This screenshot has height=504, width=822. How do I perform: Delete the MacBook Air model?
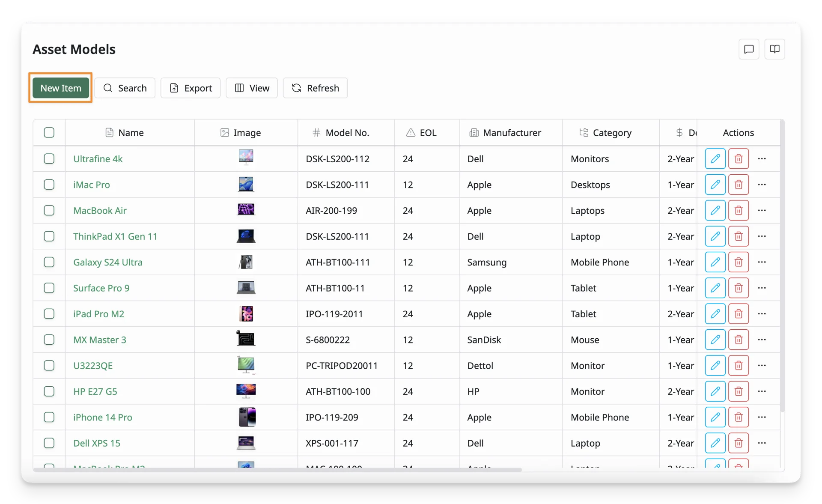coord(739,210)
